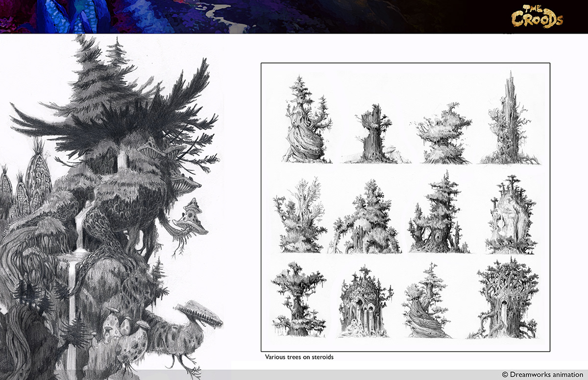Viewport: 588px width, 380px height.
Task: Choose the bottom-right tree sketch with a doorway
Action: point(508,298)
